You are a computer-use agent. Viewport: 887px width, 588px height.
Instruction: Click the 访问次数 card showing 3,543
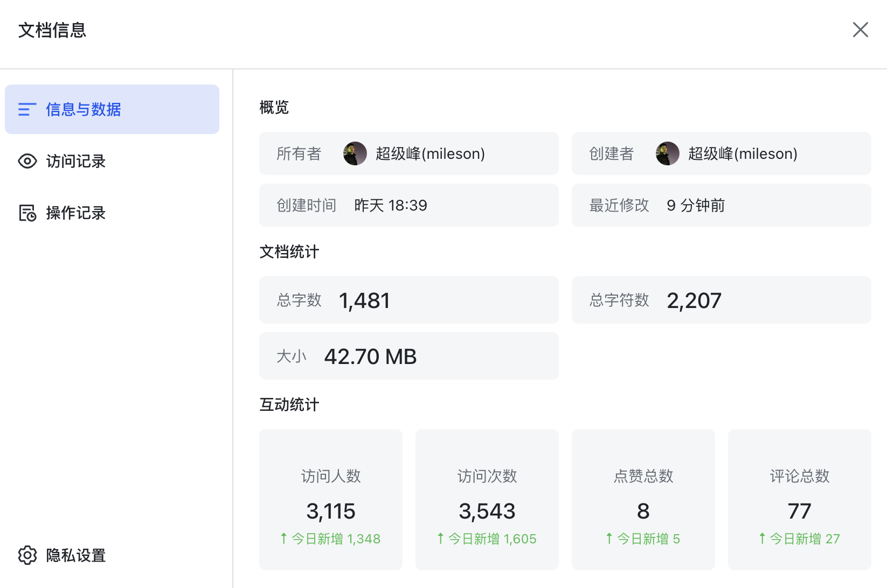coord(487,499)
